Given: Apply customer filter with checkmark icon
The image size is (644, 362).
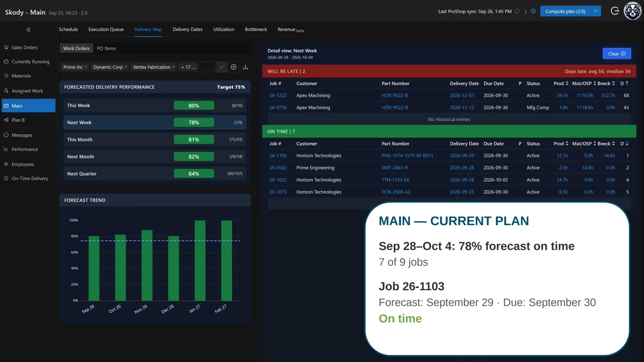Looking at the screenshot, I should click(x=222, y=67).
